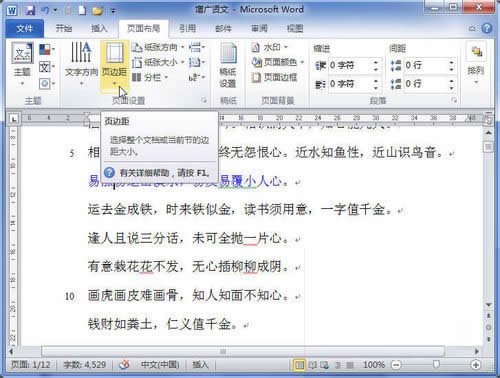Image resolution: width=500 pixels, height=378 pixels.
Task: Choose theme effects button
Action: (47, 83)
